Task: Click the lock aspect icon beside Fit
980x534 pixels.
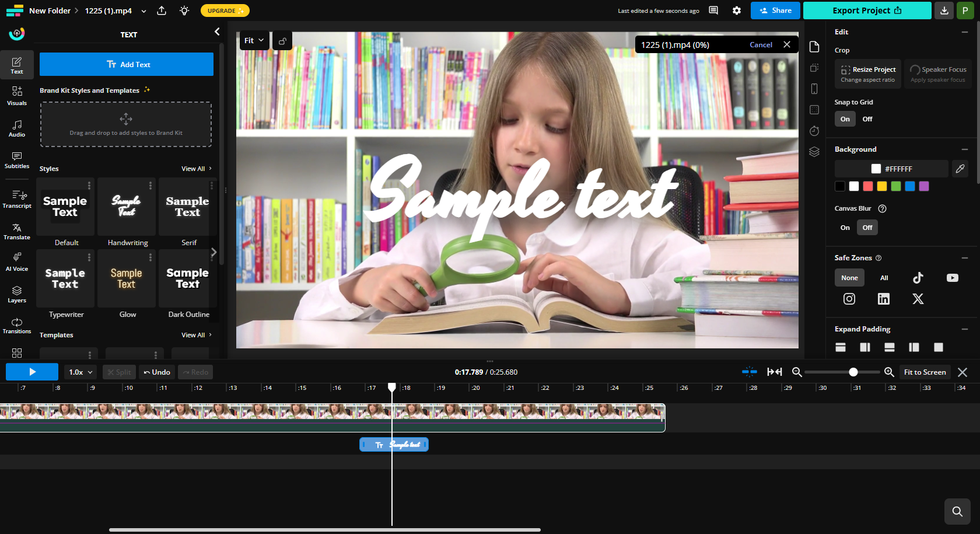Action: pos(282,41)
